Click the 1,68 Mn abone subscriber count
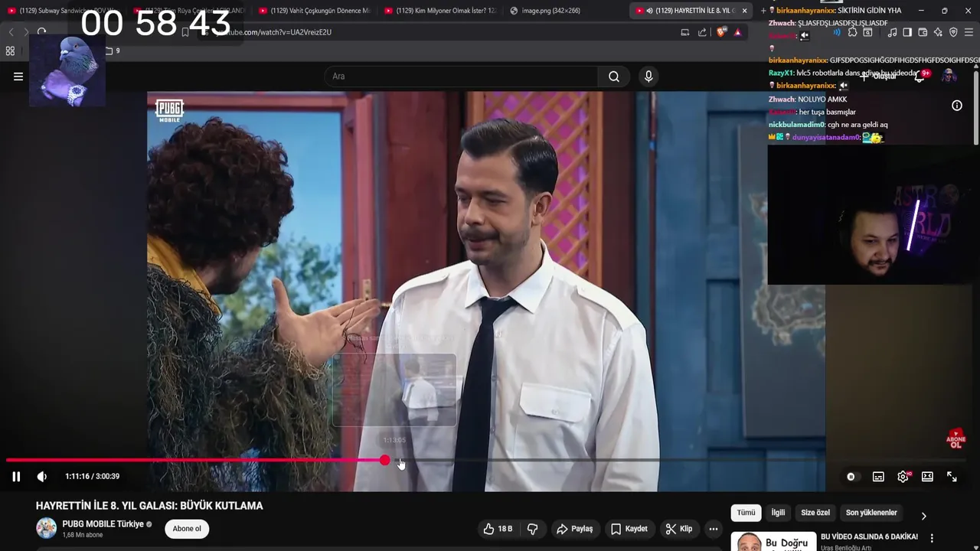The width and height of the screenshot is (980, 551). 83,535
